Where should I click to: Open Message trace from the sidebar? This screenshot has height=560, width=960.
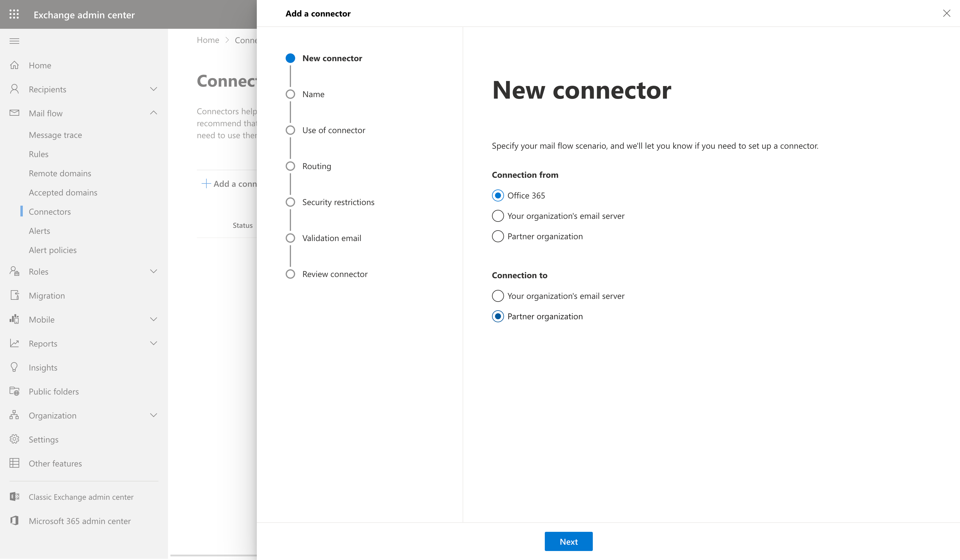point(55,135)
